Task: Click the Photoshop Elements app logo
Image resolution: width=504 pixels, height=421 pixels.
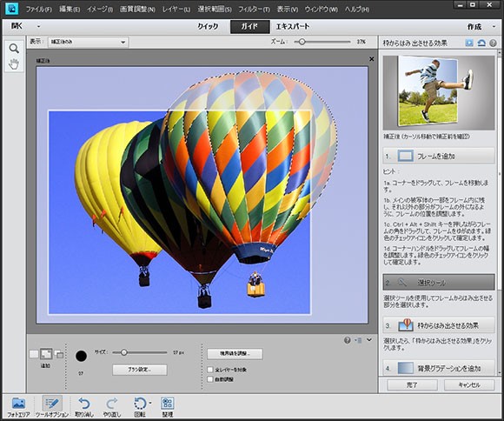Action: 12,9
